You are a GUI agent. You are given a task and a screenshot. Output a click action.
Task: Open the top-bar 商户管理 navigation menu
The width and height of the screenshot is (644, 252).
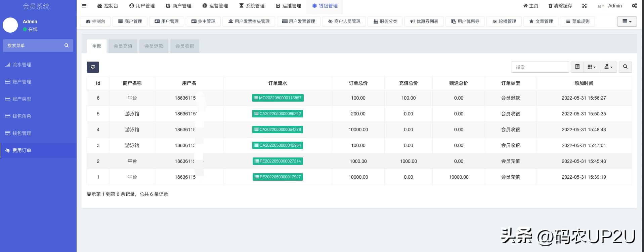click(x=179, y=6)
